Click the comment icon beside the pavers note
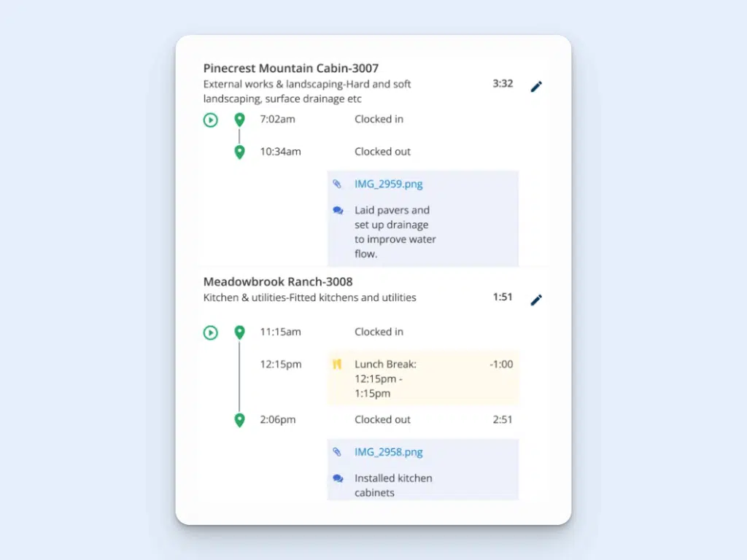This screenshot has height=560, width=747. point(337,210)
